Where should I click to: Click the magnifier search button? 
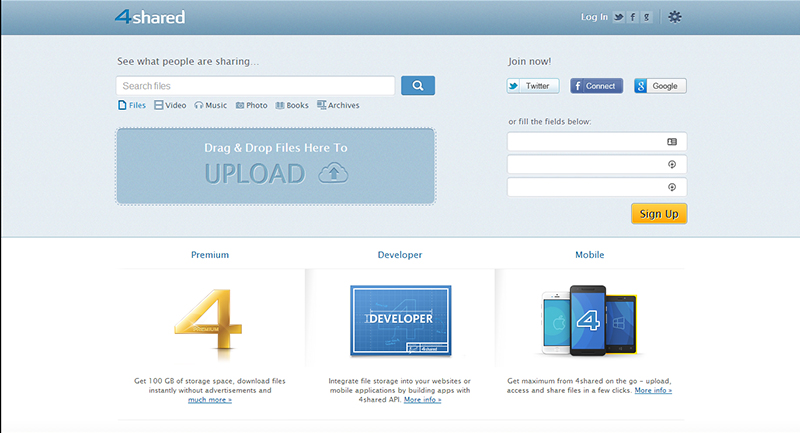(x=418, y=86)
